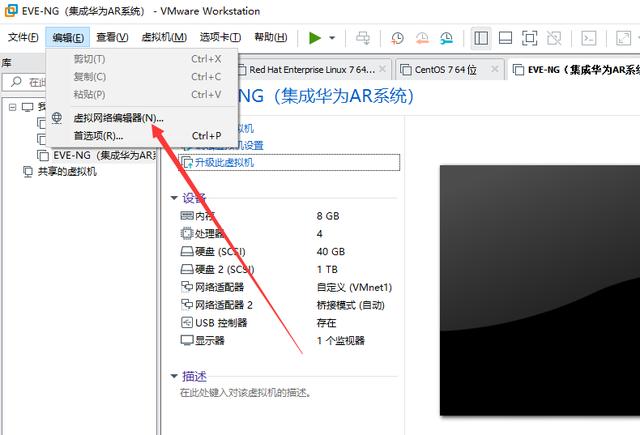This screenshot has height=435, width=640.
Task: Open the power options dropdown arrow
Action: 332,38
